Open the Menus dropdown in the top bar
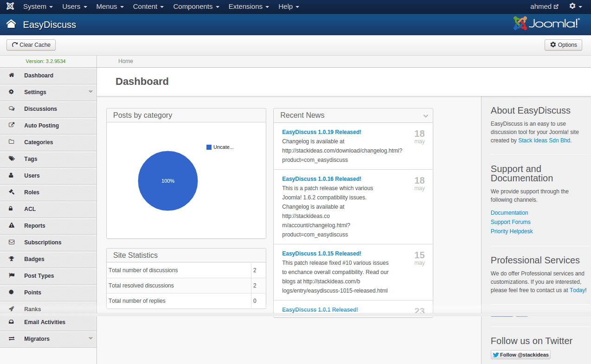This screenshot has height=364, width=591. (110, 6)
